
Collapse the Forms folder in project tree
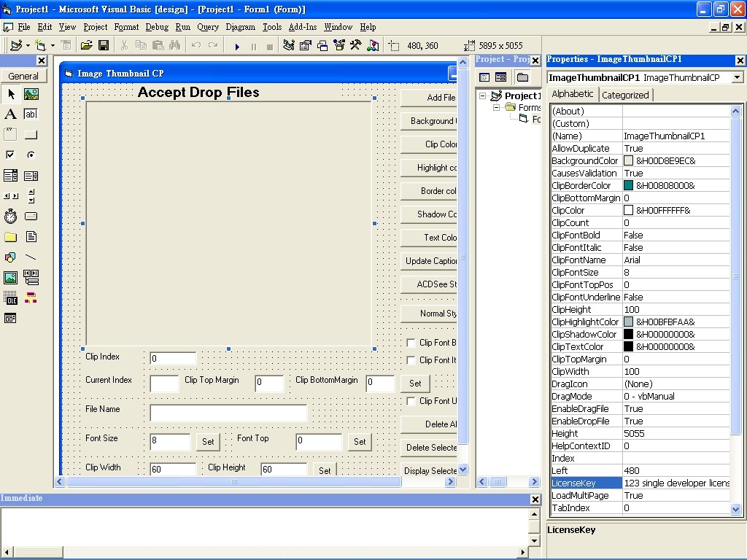click(497, 107)
